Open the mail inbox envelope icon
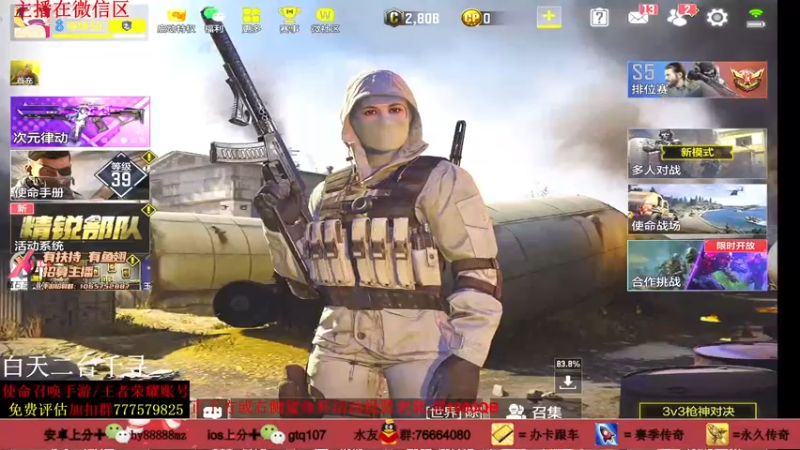 coord(638,17)
